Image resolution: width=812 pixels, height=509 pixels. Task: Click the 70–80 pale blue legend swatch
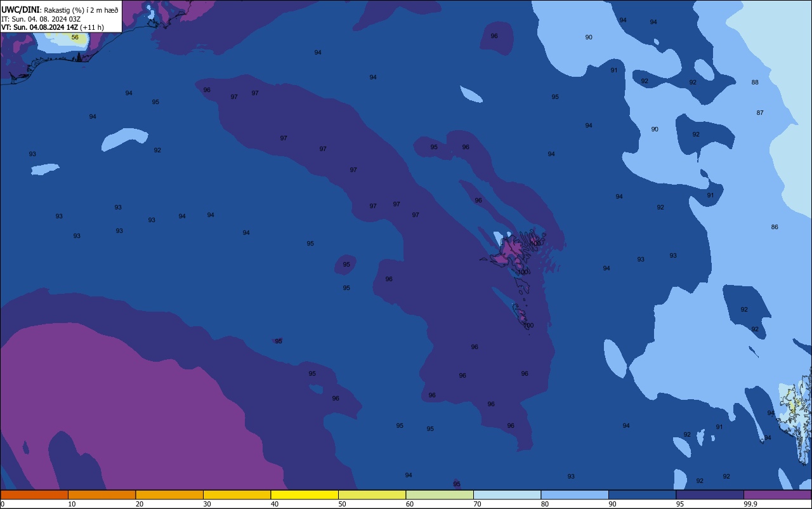[507, 494]
